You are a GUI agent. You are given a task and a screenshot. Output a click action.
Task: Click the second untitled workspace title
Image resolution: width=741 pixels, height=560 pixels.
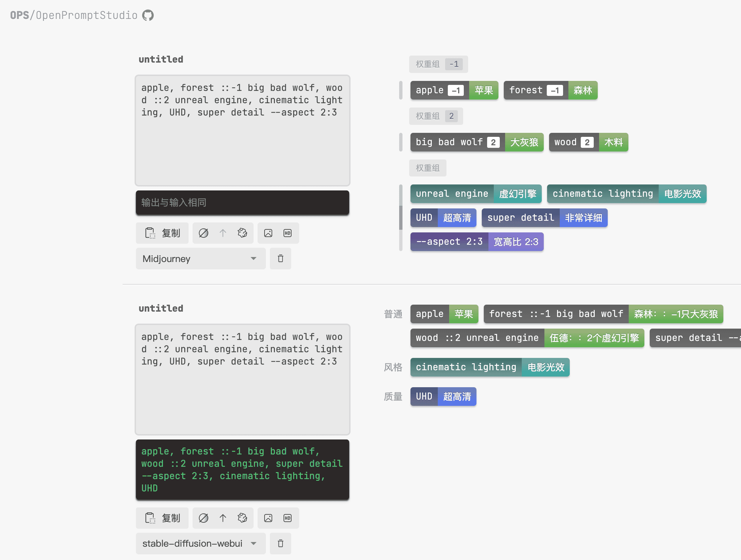click(x=161, y=309)
